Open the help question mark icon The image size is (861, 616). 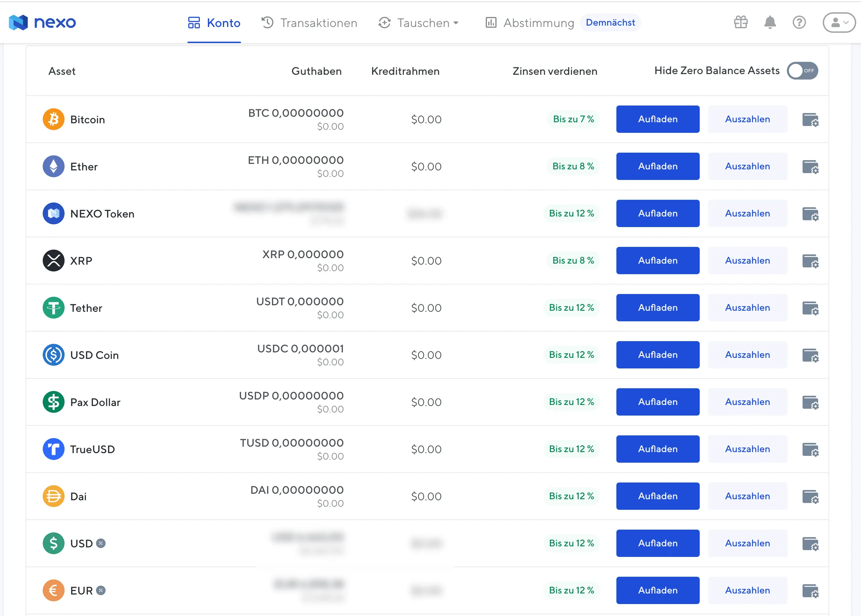point(799,23)
